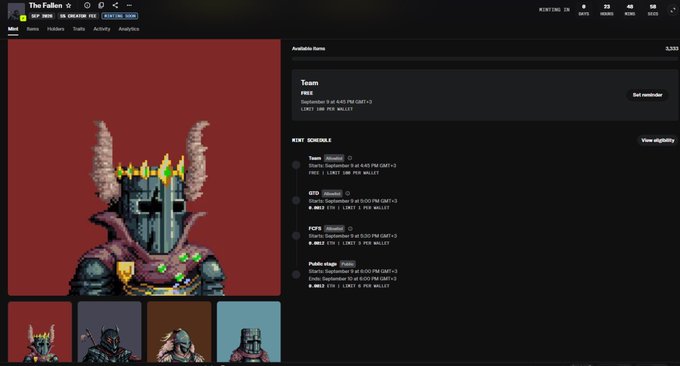The image size is (680, 366).
Task: Open the info icon beside FCFS Allowlist
Action: click(x=350, y=229)
